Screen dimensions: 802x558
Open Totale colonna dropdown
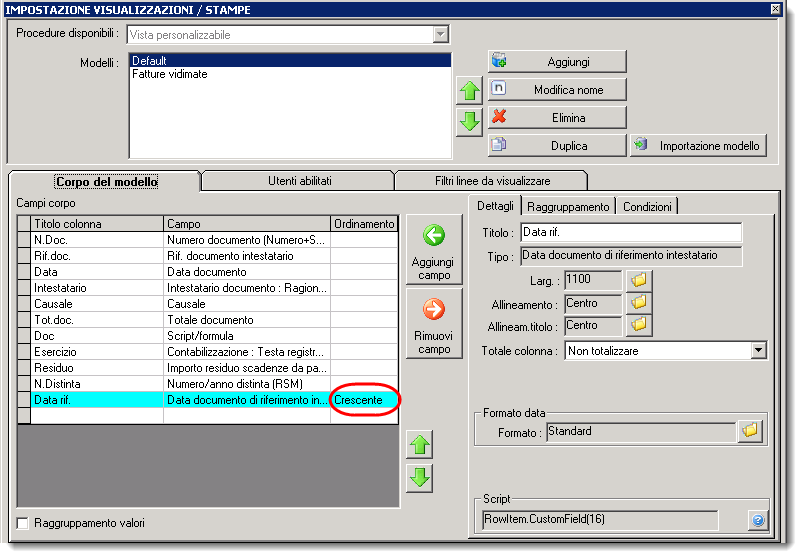point(759,351)
